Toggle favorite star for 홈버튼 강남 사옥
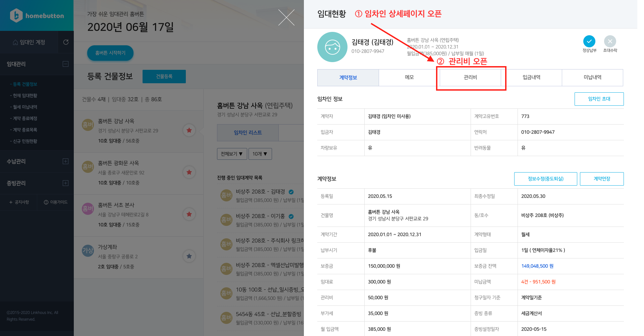This screenshot has height=336, width=644. 189,130
